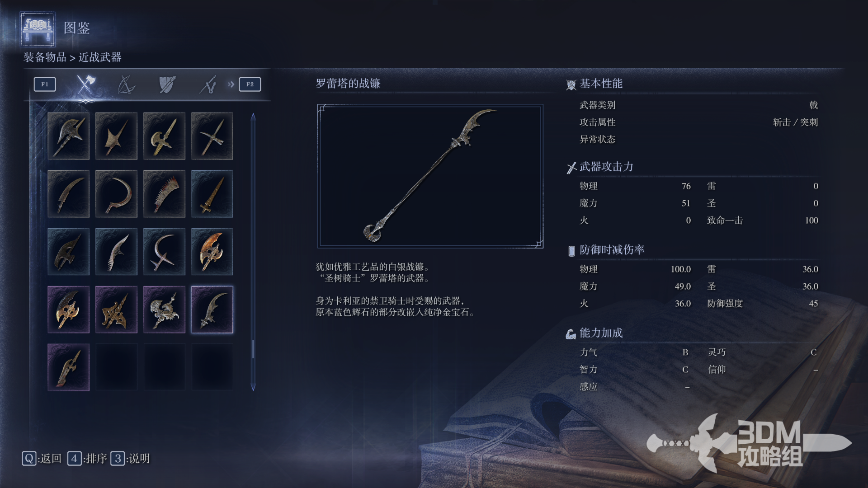The image size is (868, 488).
Task: Select the large curved sickle weapon icon
Action: pos(116,194)
